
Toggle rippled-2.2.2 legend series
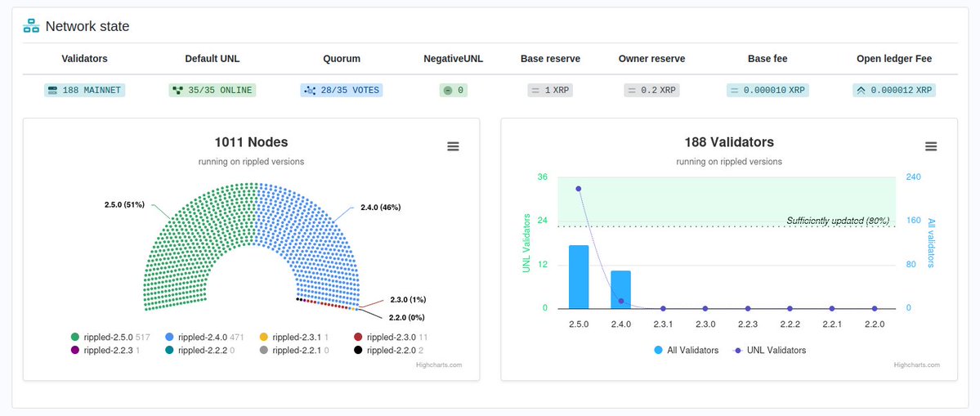(200, 351)
